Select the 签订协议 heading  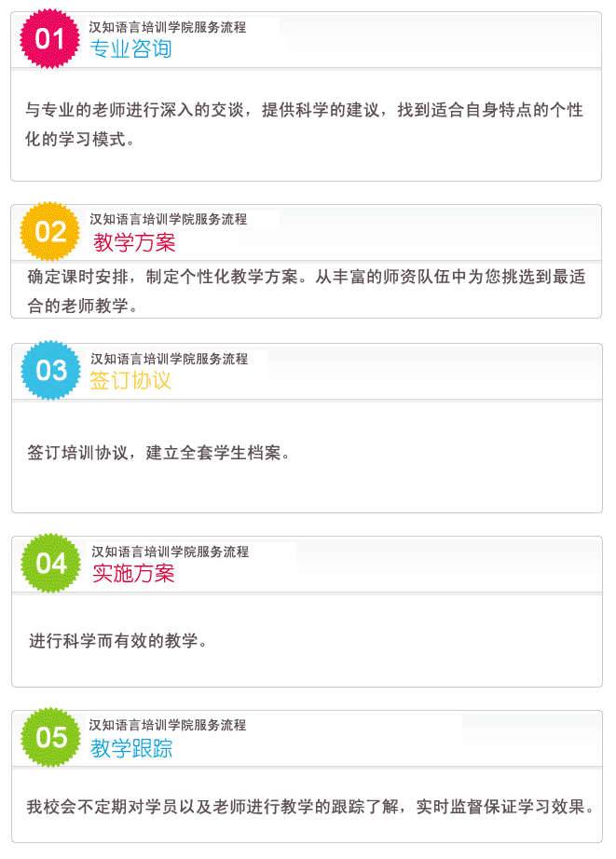click(x=130, y=380)
